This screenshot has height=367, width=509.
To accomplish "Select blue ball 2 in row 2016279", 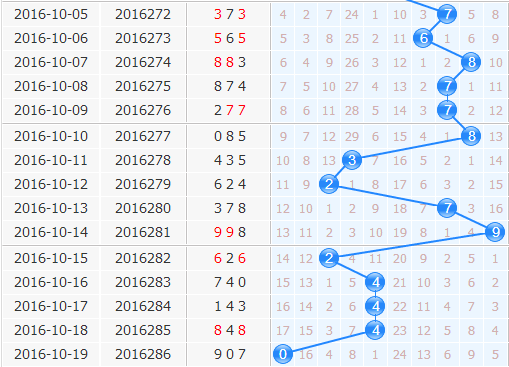I will coord(329,184).
